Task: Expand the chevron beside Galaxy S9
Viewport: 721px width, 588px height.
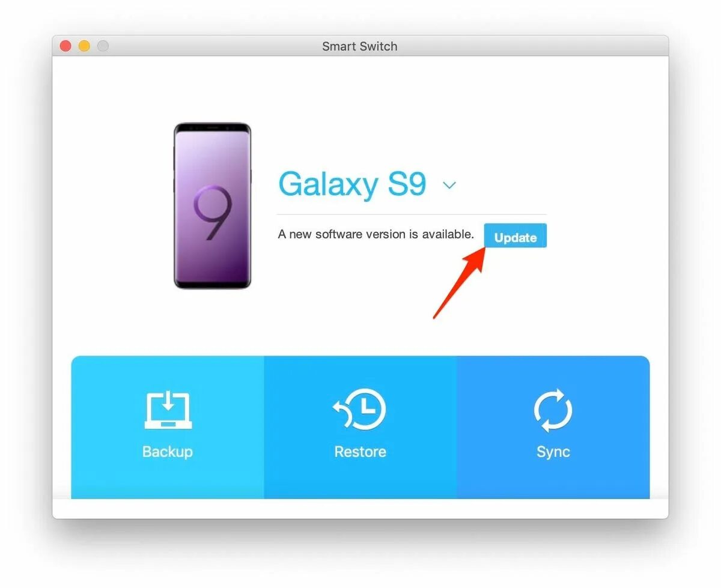Action: point(449,186)
